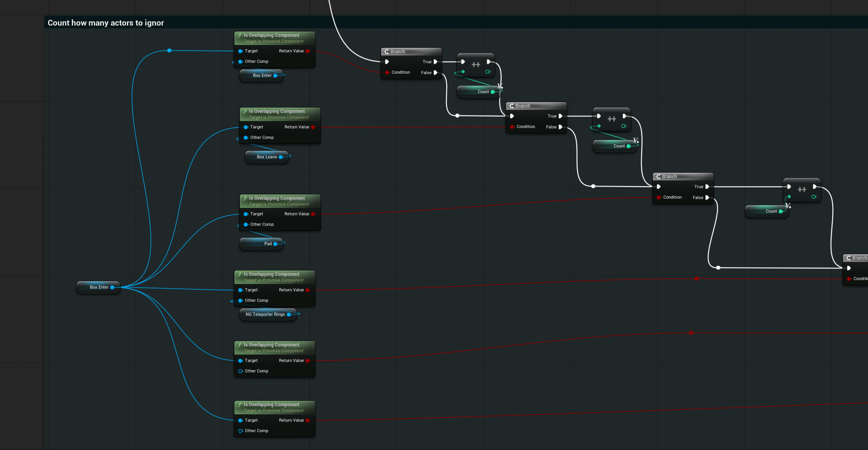
Task: Click Return Value pin on the Pad overlap node
Action: [x=313, y=214]
